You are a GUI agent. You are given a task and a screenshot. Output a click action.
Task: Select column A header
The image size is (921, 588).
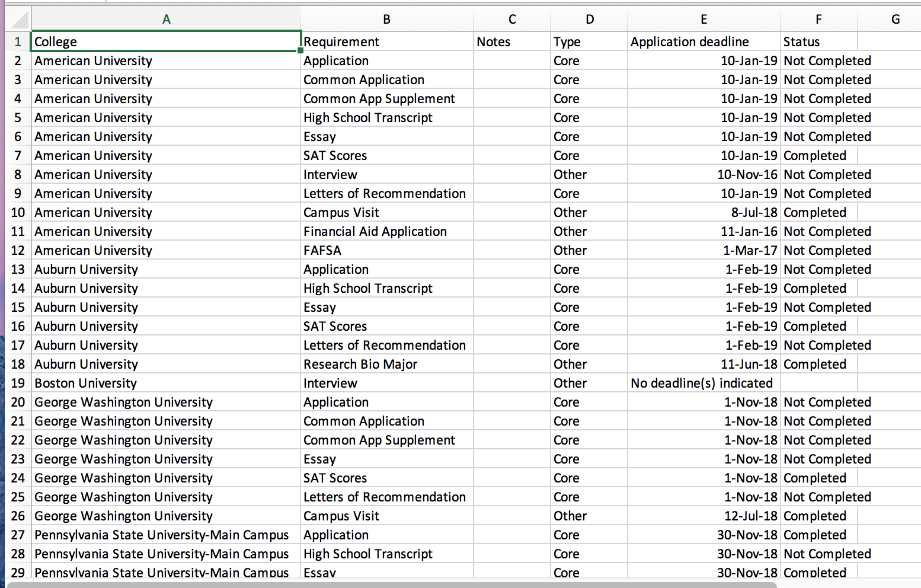click(167, 20)
